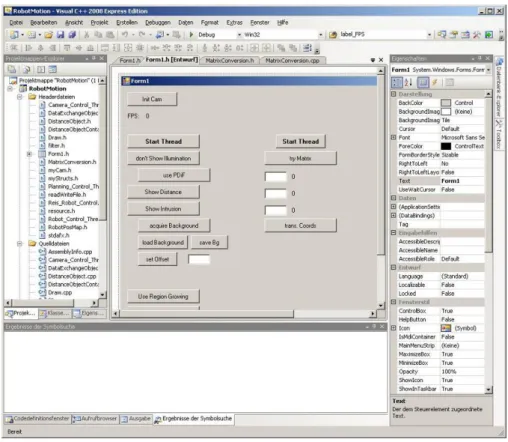Click the Cut scissors icon
This screenshot has height=442, width=508.
click(87, 34)
